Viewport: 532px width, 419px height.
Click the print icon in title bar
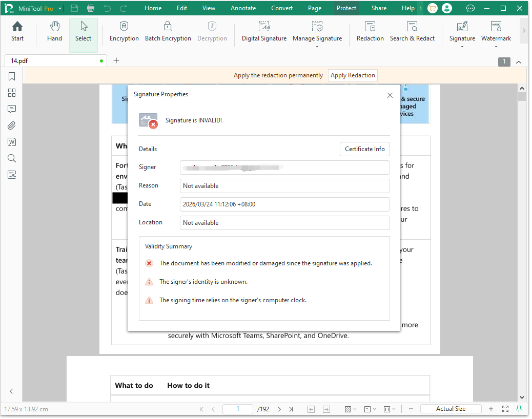click(91, 8)
